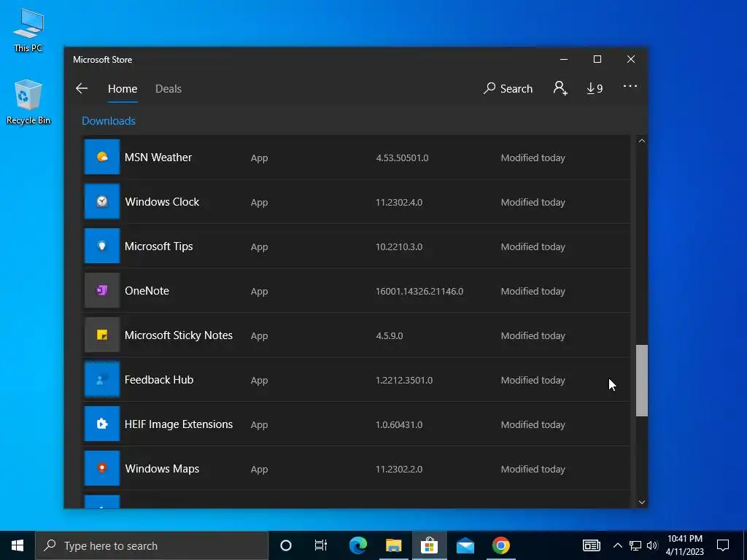Open the MSN Weather app icon
Image resolution: width=747 pixels, height=560 pixels.
pyautogui.click(x=102, y=157)
